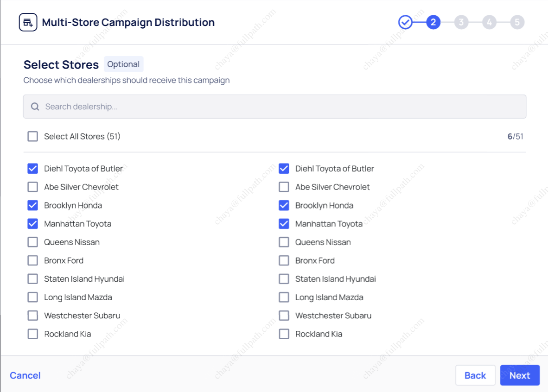Deselect Manhattan Toyota in right column

pos(284,224)
